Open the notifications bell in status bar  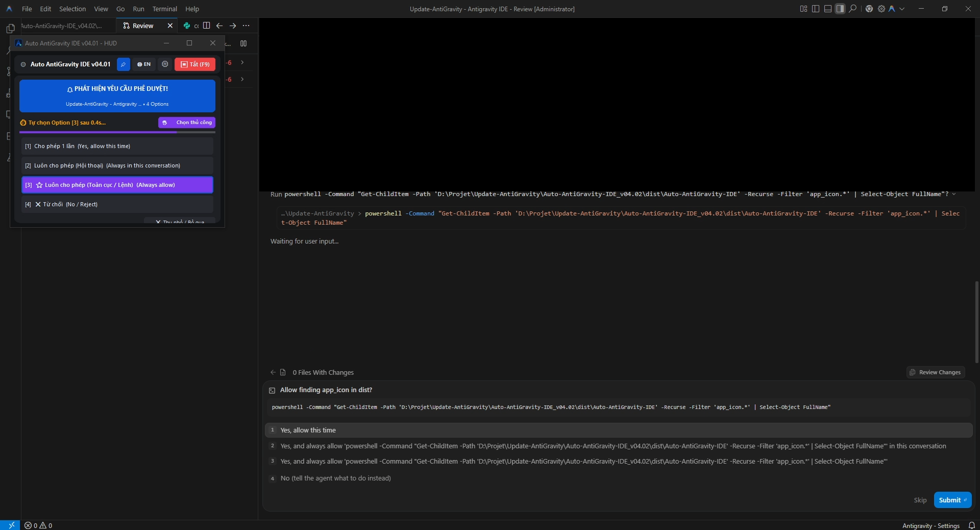972,525
